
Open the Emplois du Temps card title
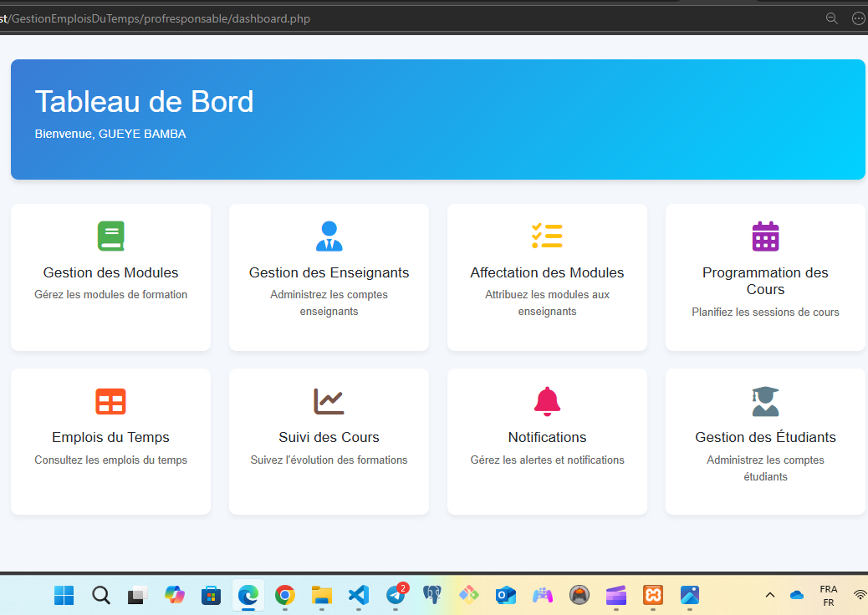point(110,437)
